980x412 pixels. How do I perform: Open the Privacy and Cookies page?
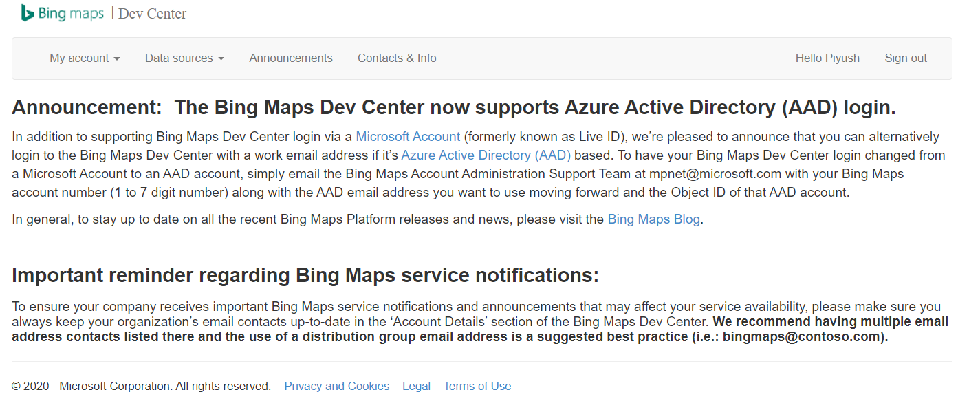(336, 386)
